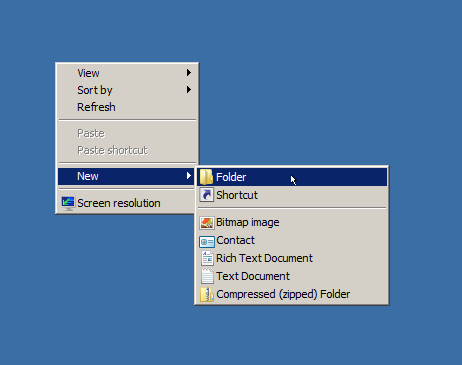Click the Rich Text Document icon
The height and width of the screenshot is (365, 462).
207,258
